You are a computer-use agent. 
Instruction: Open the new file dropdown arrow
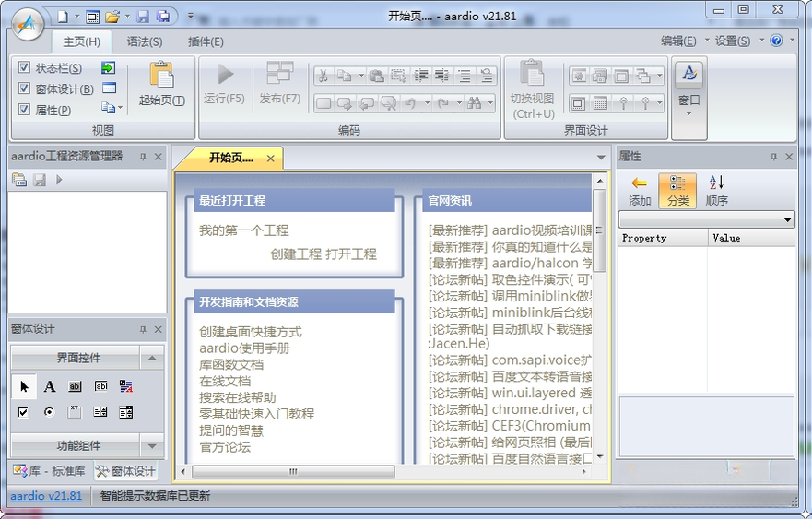[76, 17]
